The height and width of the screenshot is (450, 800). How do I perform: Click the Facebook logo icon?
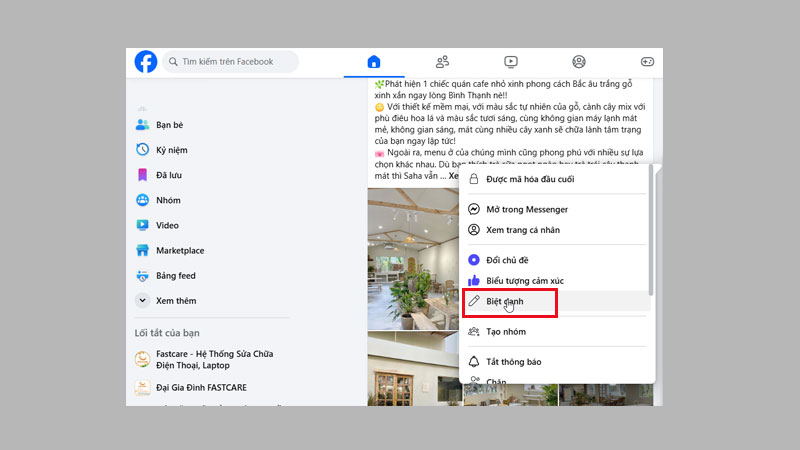pos(146,62)
